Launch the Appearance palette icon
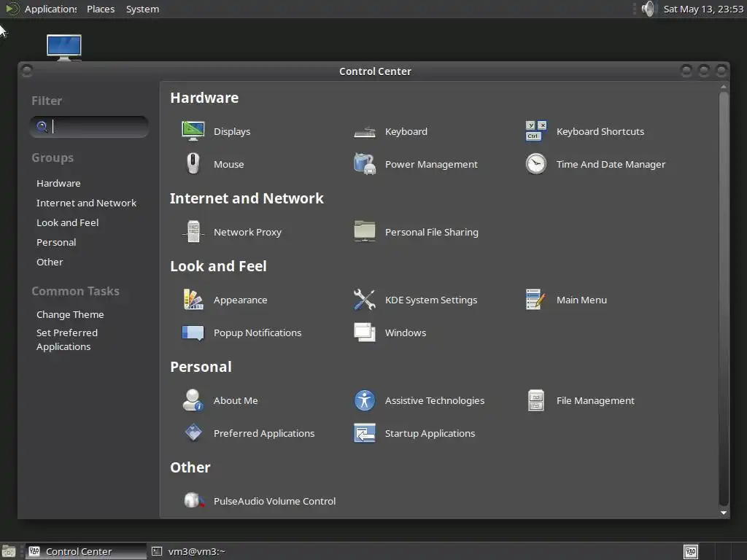 click(x=193, y=300)
